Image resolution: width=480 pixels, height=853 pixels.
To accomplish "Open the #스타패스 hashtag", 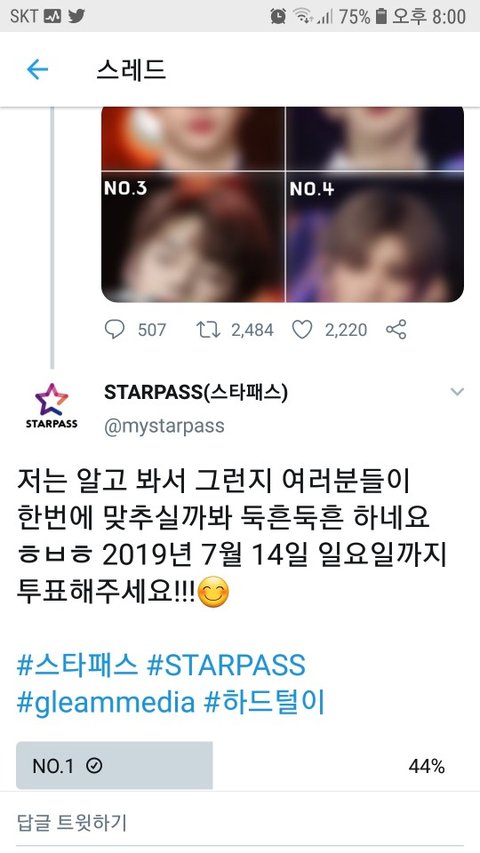I will [77, 665].
